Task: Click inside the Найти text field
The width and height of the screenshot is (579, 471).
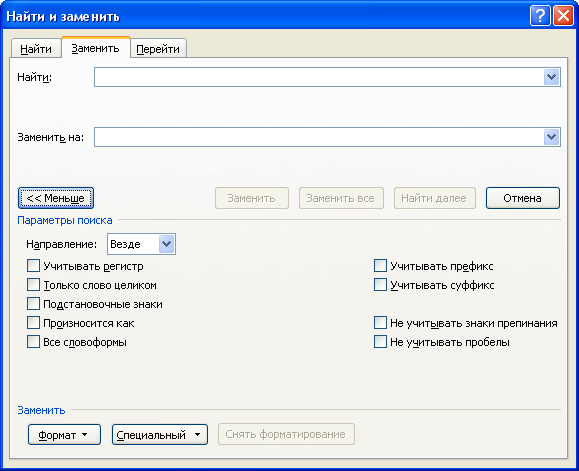Action: [x=319, y=77]
